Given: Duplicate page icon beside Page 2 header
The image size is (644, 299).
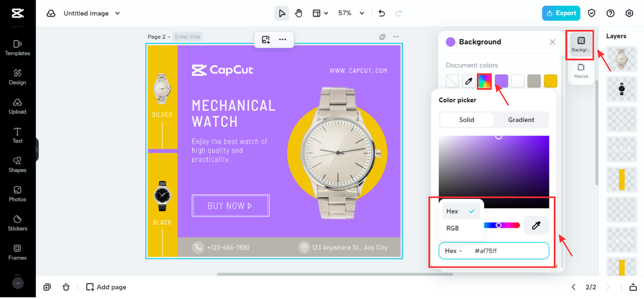Looking at the screenshot, I should [x=382, y=37].
